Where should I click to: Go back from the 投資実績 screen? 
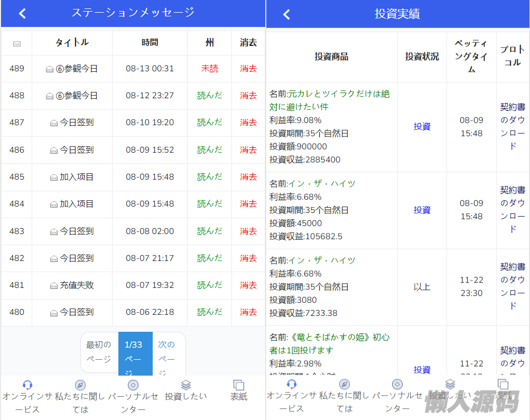[286, 14]
